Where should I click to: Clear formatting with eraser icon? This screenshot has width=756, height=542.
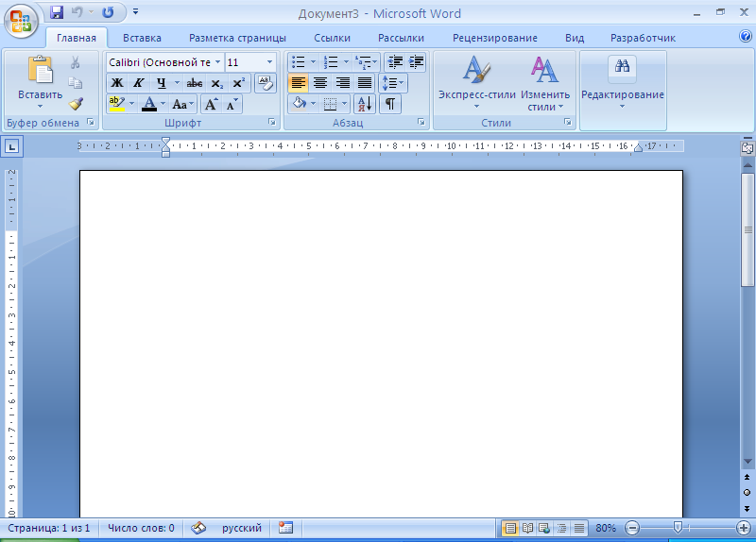point(266,83)
